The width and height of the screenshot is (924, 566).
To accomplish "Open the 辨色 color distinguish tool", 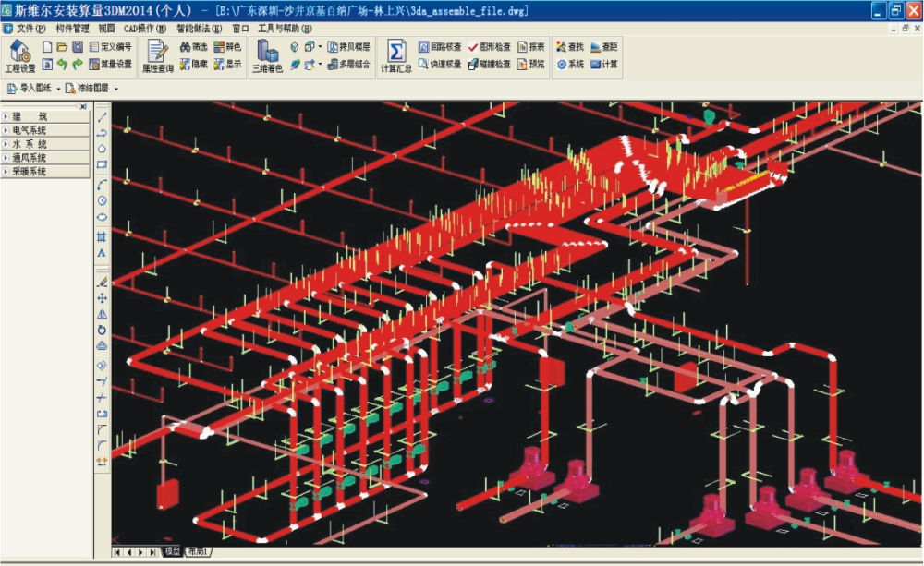I will tap(227, 47).
